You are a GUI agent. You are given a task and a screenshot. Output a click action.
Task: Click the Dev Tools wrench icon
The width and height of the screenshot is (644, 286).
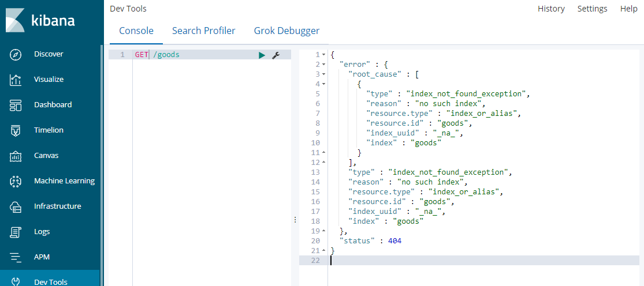(x=15, y=281)
